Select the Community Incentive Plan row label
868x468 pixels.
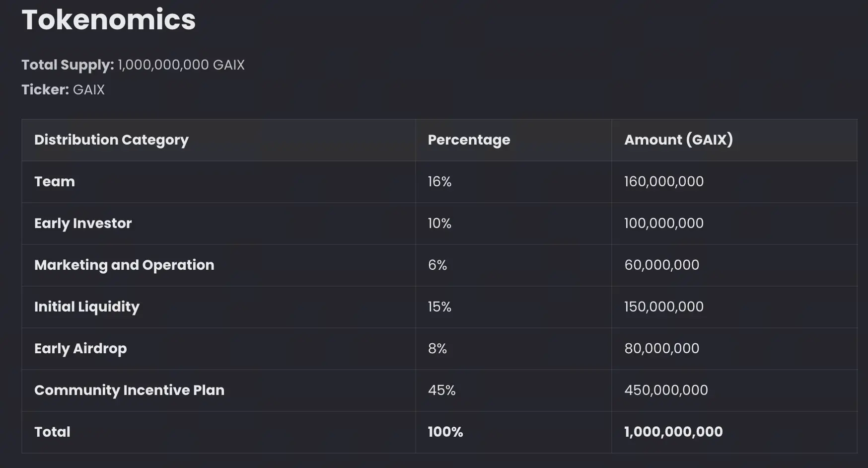tap(129, 390)
